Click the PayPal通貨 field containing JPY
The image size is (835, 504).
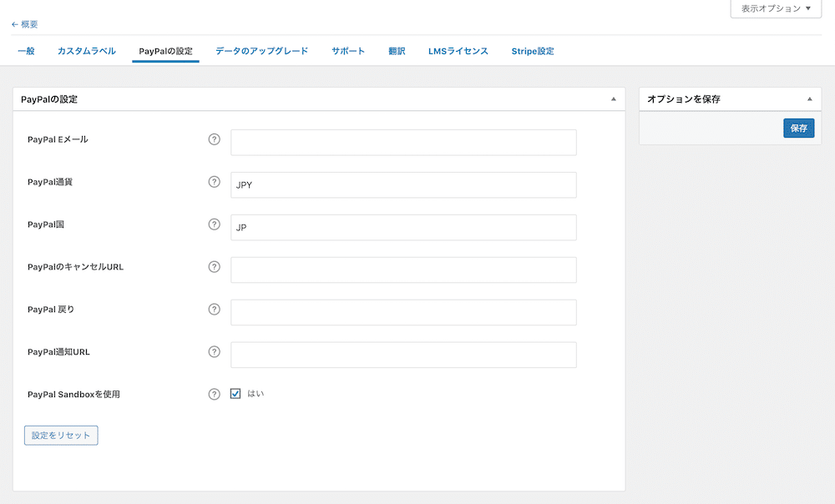pos(403,184)
